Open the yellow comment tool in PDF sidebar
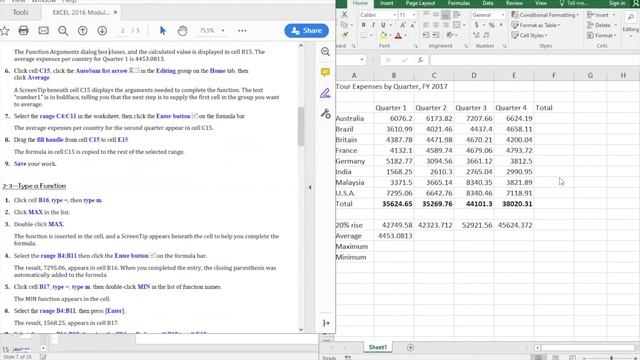 325,72
